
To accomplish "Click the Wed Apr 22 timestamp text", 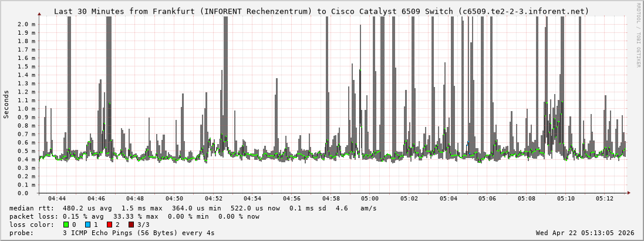I will pyautogui.click(x=585, y=233).
